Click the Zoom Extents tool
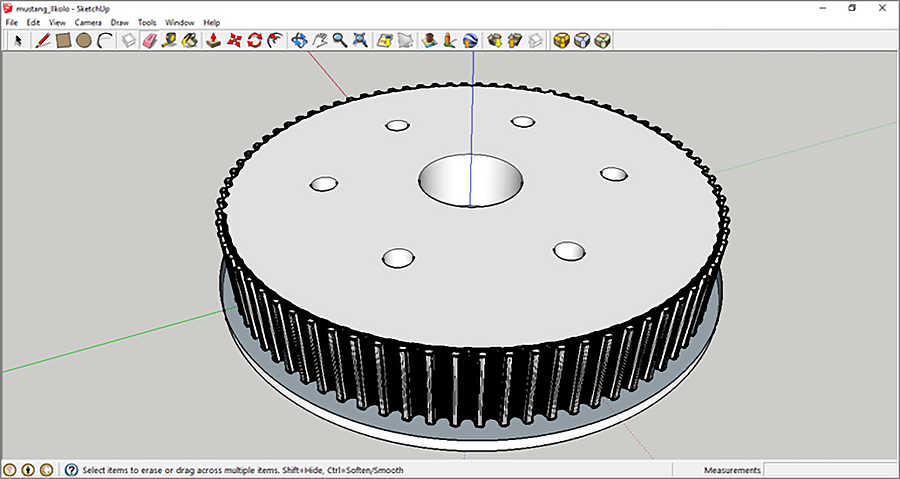Viewport: 900px width, 479px height. (x=360, y=41)
